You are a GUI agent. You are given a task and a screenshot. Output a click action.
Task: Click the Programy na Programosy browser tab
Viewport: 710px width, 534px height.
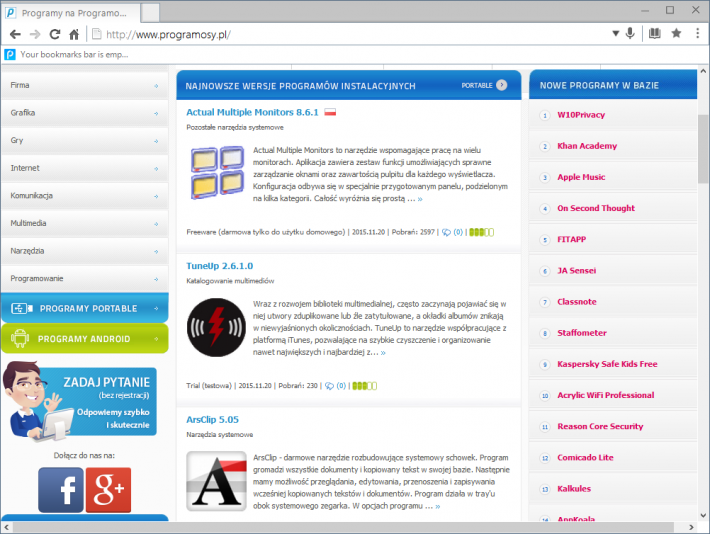pos(72,13)
